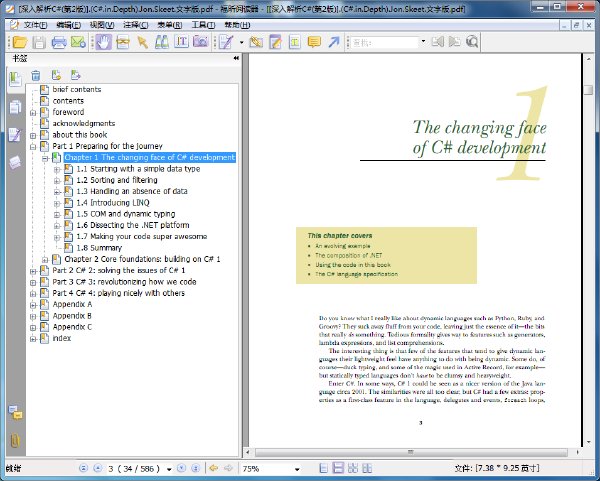This screenshot has width=600, height=481.
Task: Open advanced search with the magnifier icon
Action: pyautogui.click(x=472, y=41)
